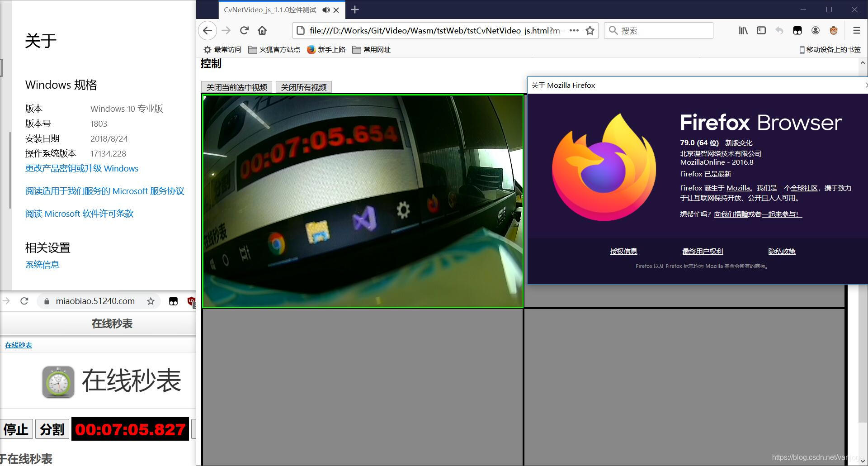Image resolution: width=868 pixels, height=466 pixels.
Task: Click version value 17134.228
Action: [x=108, y=153]
